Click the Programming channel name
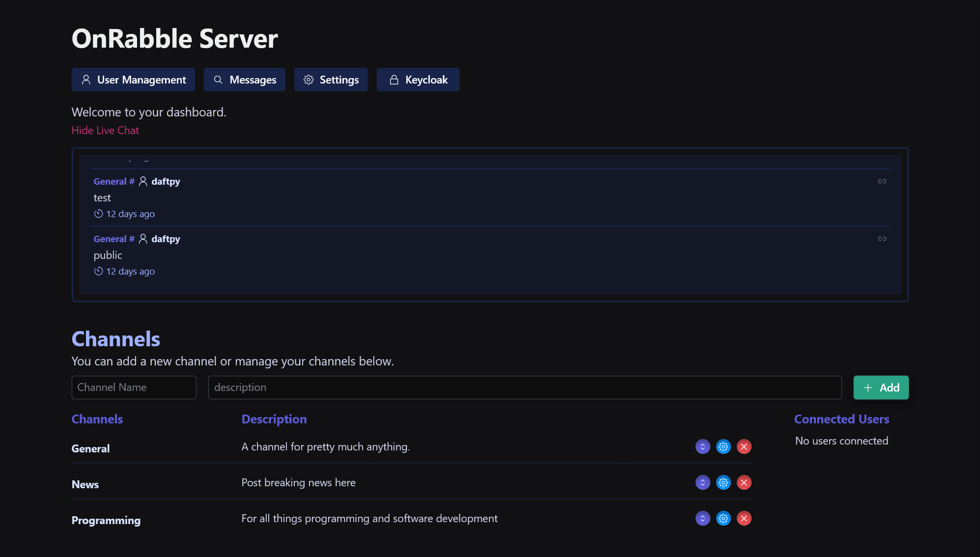The image size is (980, 557). [106, 521]
